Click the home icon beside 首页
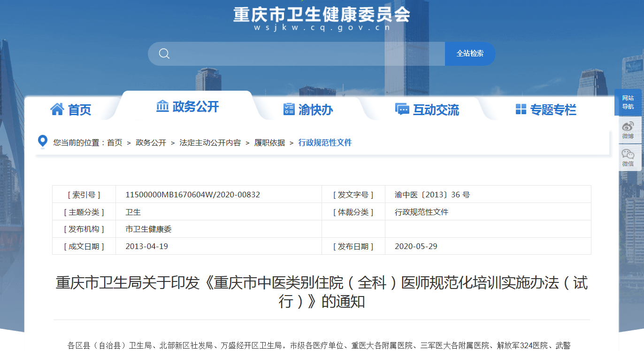Viewport: 644px width, 351px height. coord(57,108)
